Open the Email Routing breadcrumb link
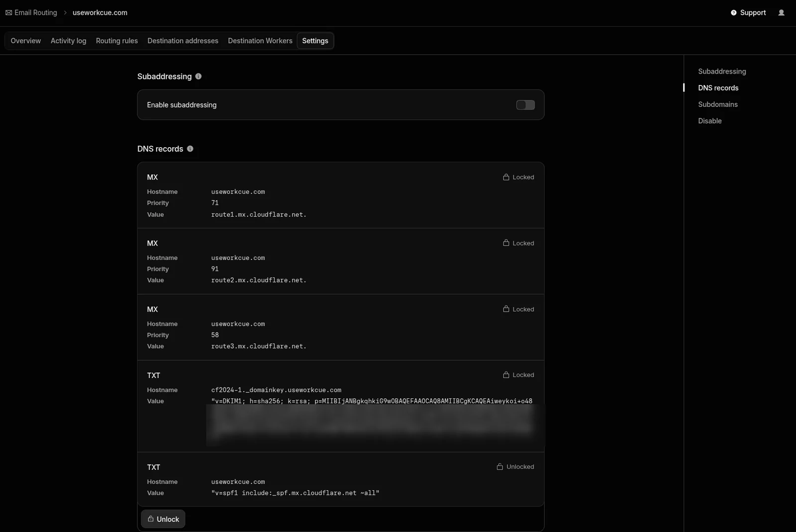The image size is (796, 532). click(x=35, y=12)
